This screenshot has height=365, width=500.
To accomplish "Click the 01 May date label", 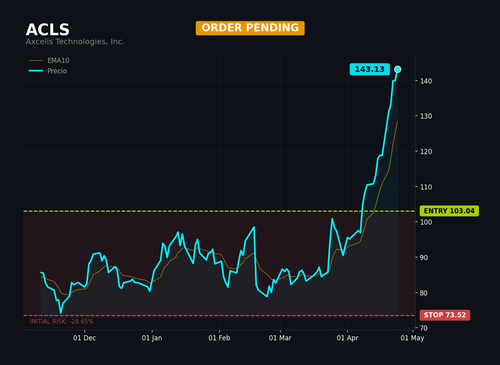I will [x=412, y=338].
